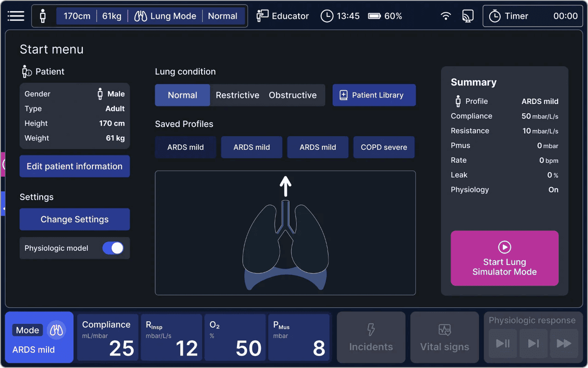The width and height of the screenshot is (588, 368).
Task: Load the COPD severe saved profile
Action: point(384,147)
